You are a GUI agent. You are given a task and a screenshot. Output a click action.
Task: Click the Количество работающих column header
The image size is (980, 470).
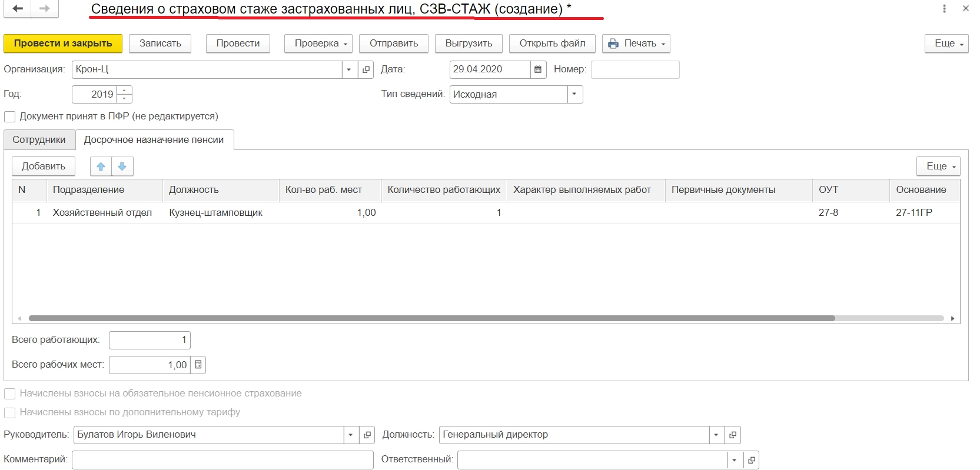pos(444,190)
